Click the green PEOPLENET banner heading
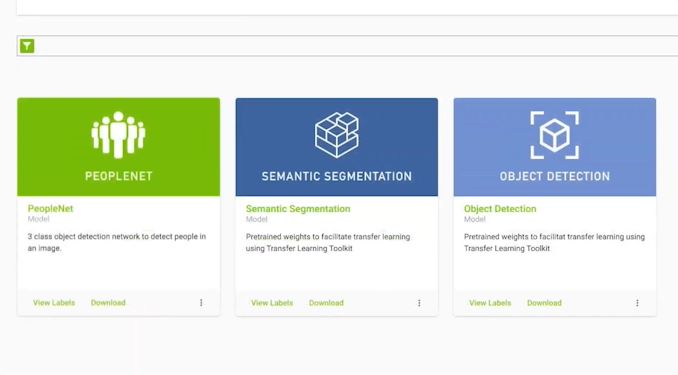The height and width of the screenshot is (375, 678). (x=118, y=176)
